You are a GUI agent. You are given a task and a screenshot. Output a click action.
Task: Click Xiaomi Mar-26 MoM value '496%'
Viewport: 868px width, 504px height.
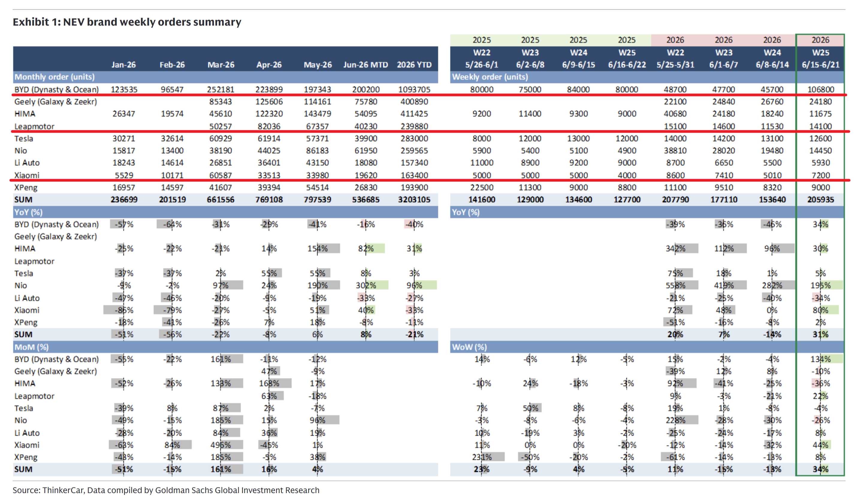221,445
